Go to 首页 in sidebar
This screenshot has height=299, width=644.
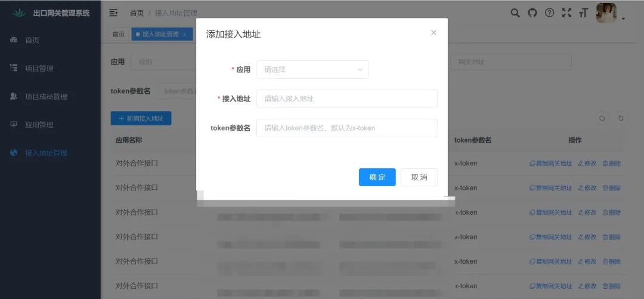click(32, 41)
